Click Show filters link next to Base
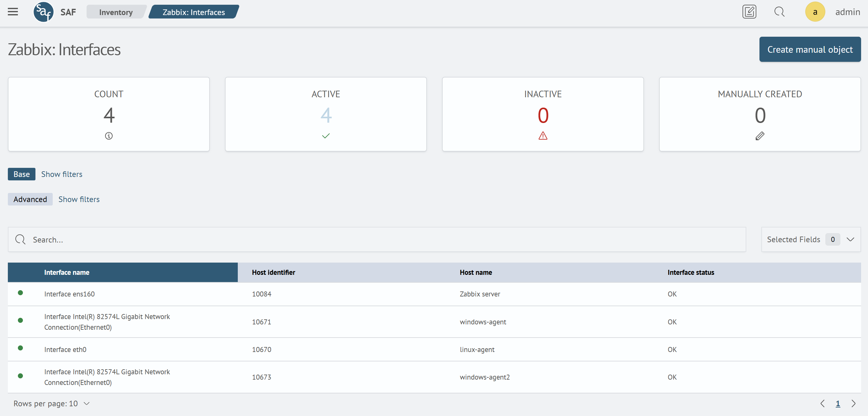The height and width of the screenshot is (416, 868). coord(62,174)
